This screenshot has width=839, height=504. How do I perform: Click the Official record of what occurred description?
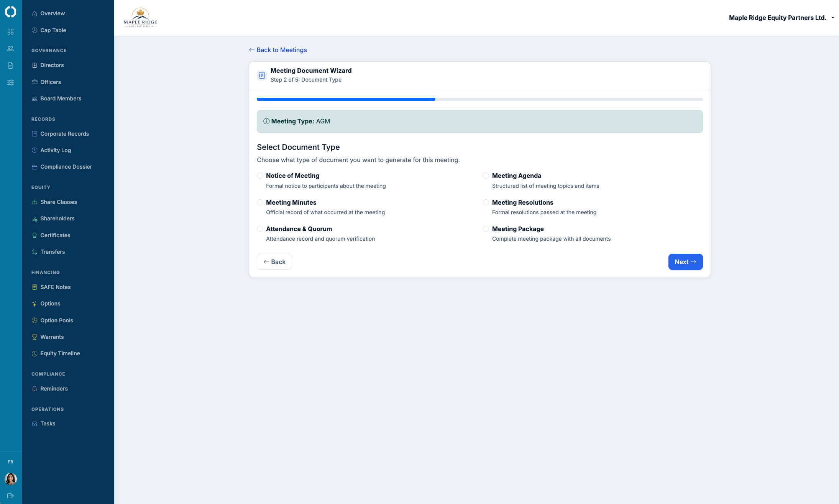pos(325,212)
